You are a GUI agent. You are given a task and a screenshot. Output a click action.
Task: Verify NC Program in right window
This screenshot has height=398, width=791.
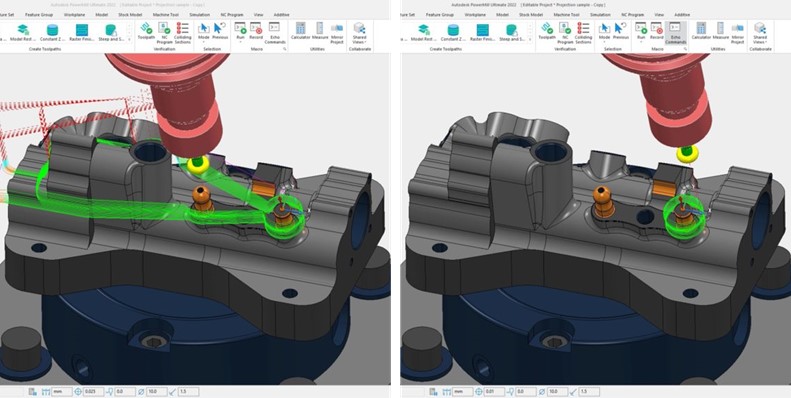(565, 33)
